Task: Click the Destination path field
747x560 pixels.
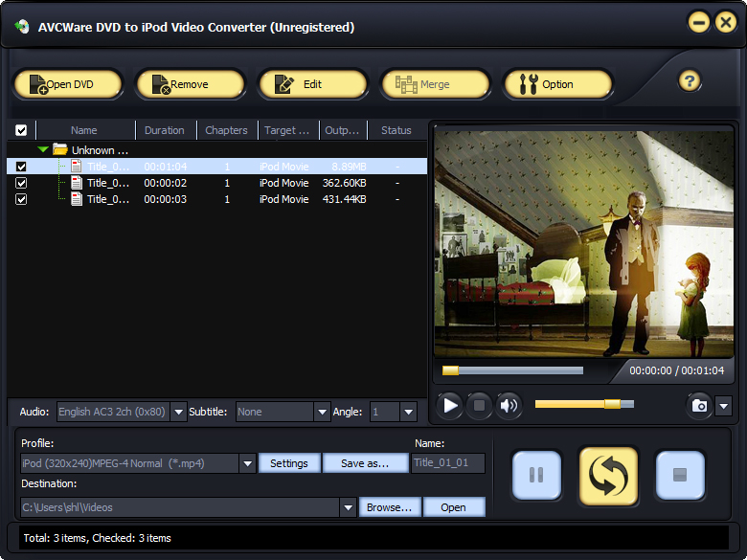Action: [180, 507]
